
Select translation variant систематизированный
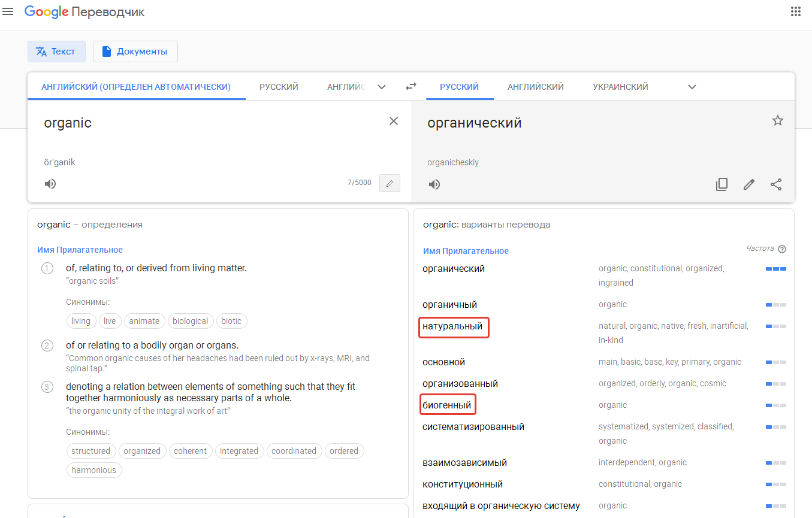pyautogui.click(x=473, y=427)
